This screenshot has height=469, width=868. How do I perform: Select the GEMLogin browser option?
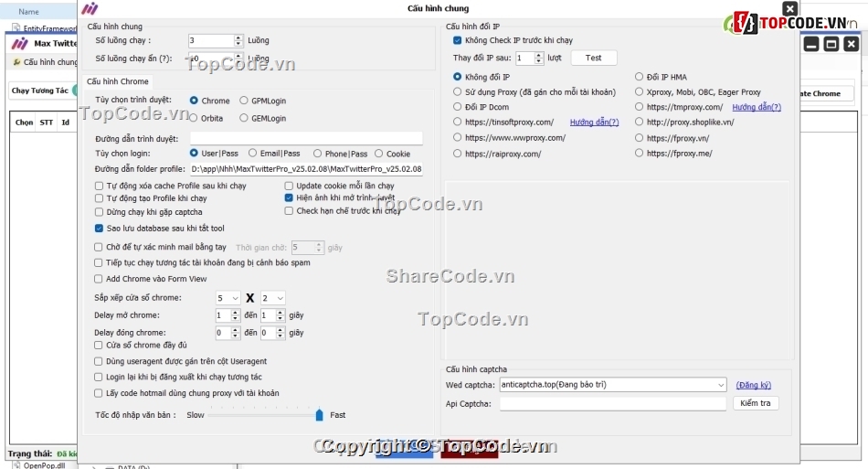pyautogui.click(x=244, y=118)
